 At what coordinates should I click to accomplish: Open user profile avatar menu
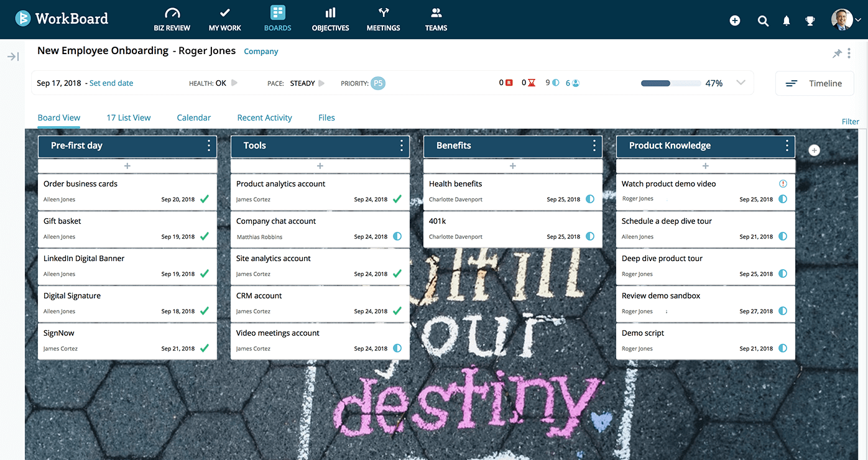[846, 19]
